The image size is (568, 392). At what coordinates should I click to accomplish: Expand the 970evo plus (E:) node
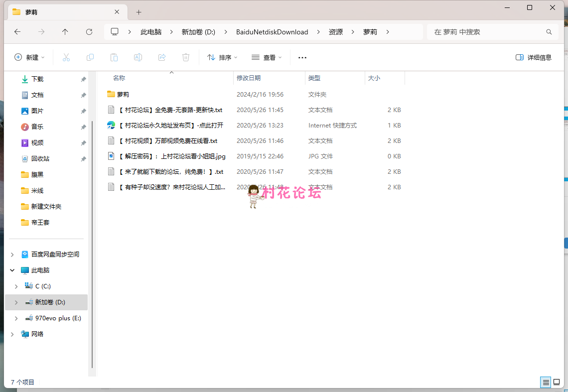16,318
